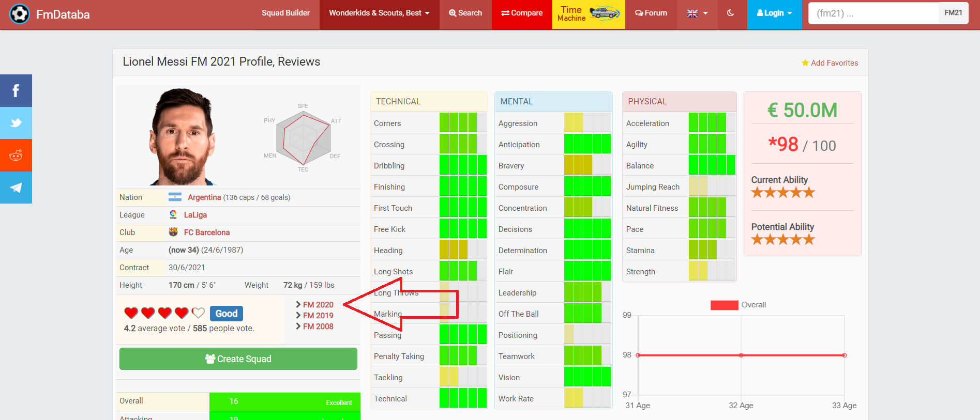Image resolution: width=980 pixels, height=420 pixels.
Task: Open the language flag dropdown
Action: 697,13
